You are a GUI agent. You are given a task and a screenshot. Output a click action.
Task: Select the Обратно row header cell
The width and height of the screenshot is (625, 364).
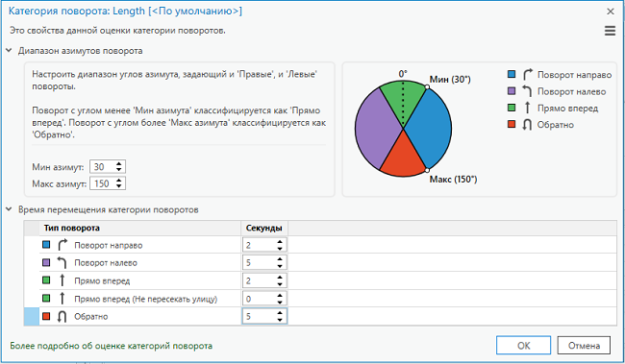(32, 316)
